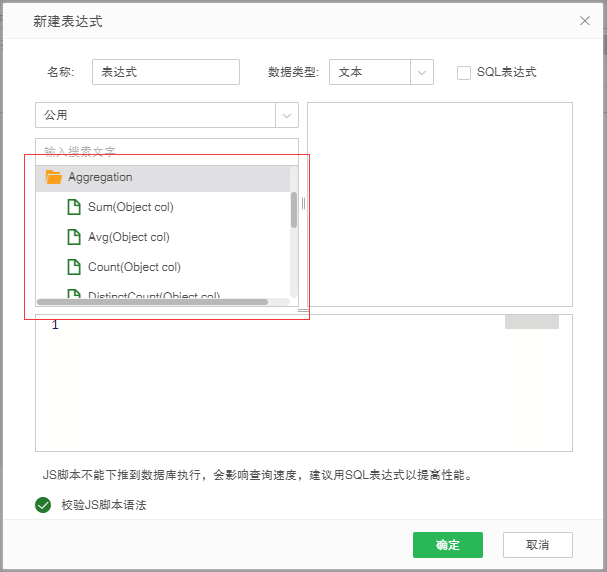The width and height of the screenshot is (607, 572).
Task: Click the 名称 name input field
Action: [x=166, y=72]
